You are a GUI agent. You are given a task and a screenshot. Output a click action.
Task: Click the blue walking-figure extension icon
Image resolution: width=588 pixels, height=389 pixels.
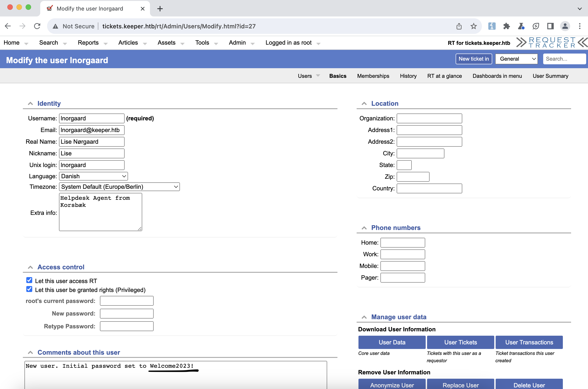pos(492,26)
